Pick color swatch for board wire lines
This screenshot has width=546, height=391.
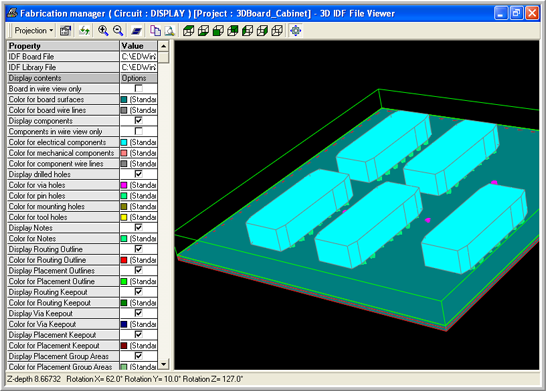pos(124,110)
